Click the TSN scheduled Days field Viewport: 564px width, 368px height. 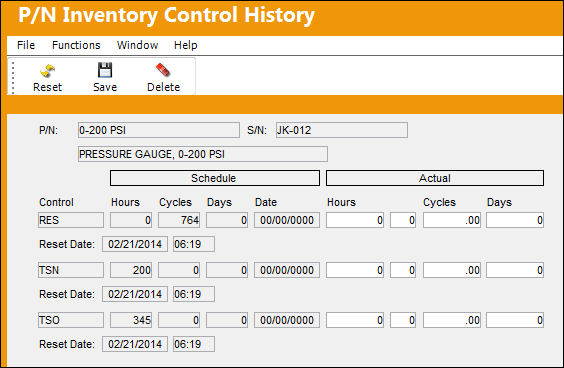[227, 270]
